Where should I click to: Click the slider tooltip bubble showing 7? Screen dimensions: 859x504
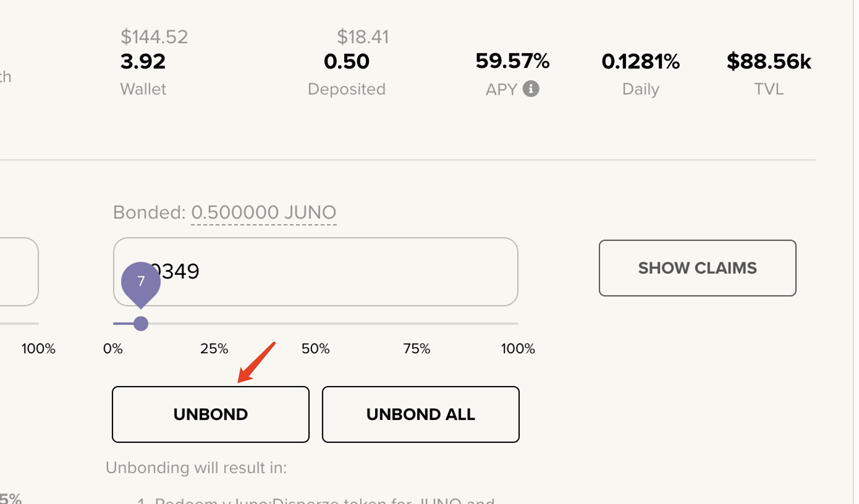tap(141, 282)
